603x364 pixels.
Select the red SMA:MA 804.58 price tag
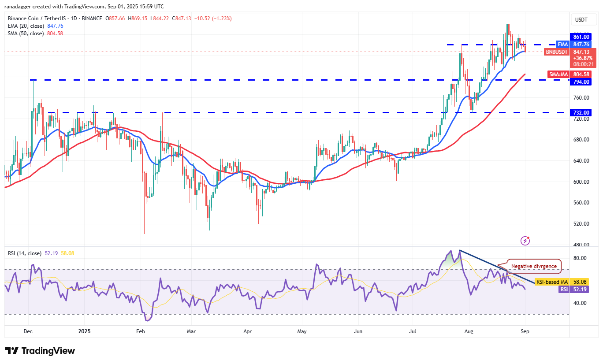tap(569, 74)
